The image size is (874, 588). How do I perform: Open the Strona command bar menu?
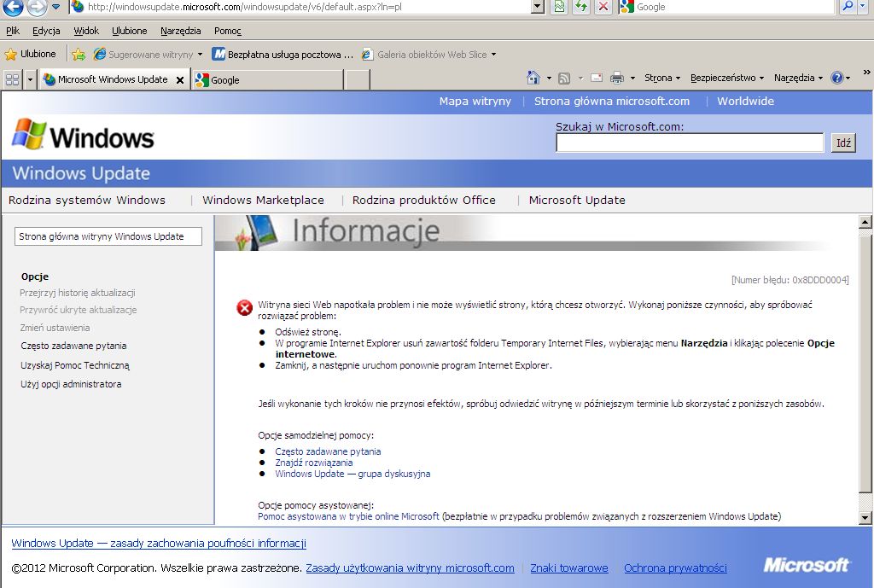click(x=662, y=78)
